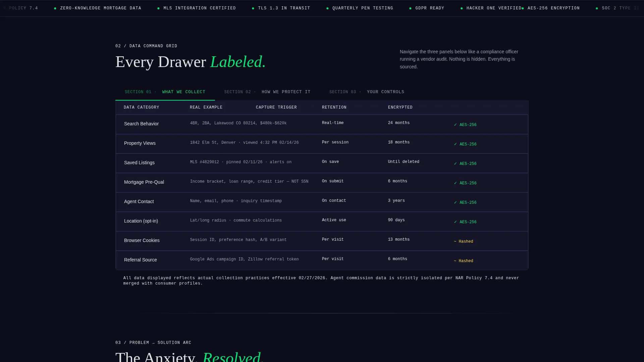This screenshot has width=644, height=362.
Task: Open the What We Collect tab
Action: (165, 92)
